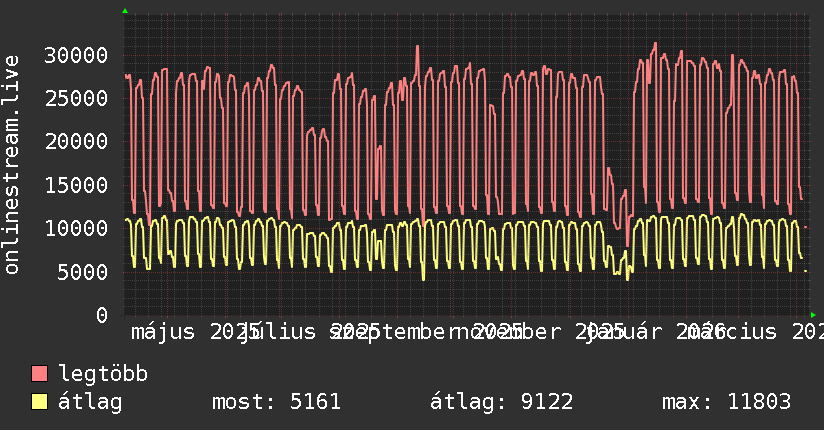Click the átlag legend label beside yellow swatch

90,402
